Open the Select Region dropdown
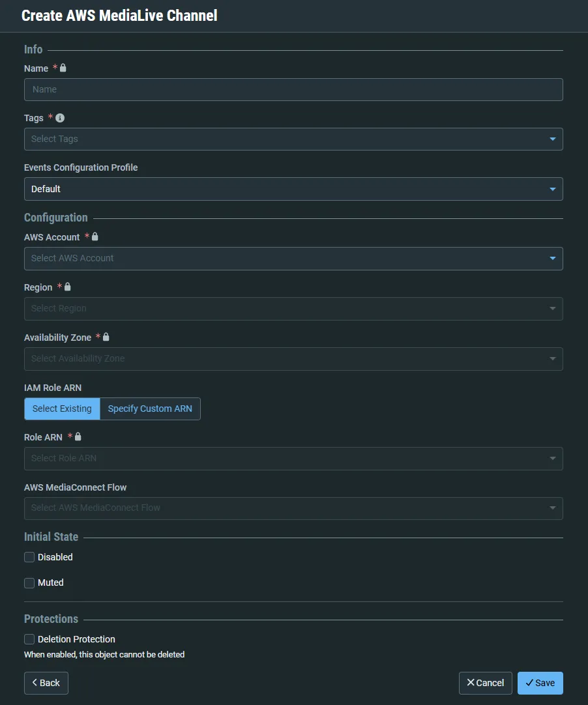588x705 pixels. [293, 308]
